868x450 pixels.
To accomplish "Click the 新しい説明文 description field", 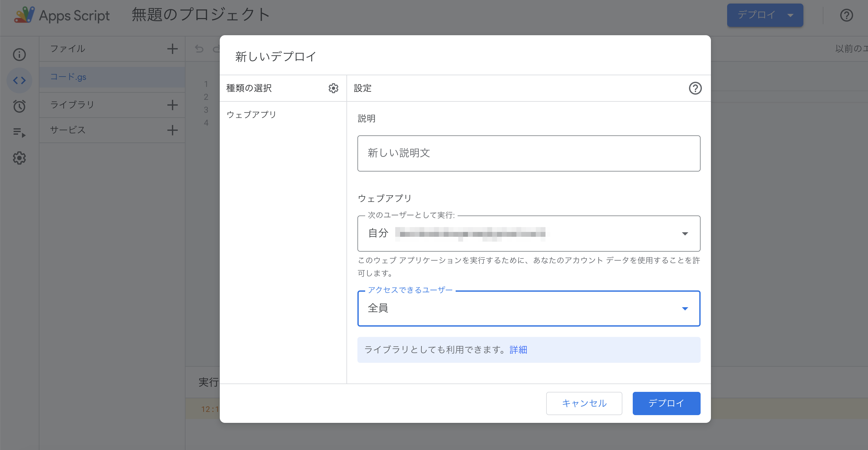I will (528, 153).
